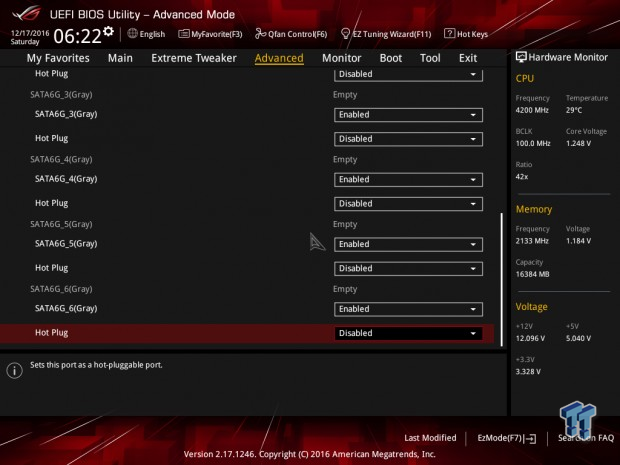620x465 pixels.
Task: Open Search on FAQ link
Action: [586, 438]
